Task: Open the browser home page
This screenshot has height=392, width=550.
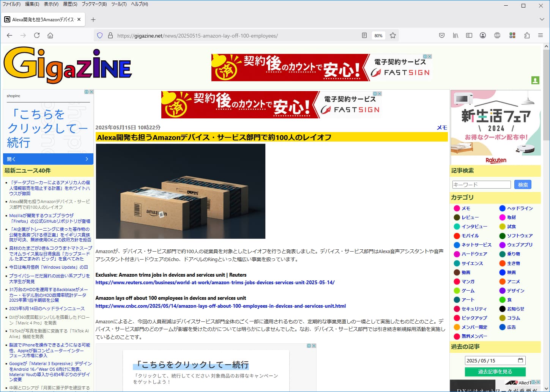Action: click(x=50, y=35)
